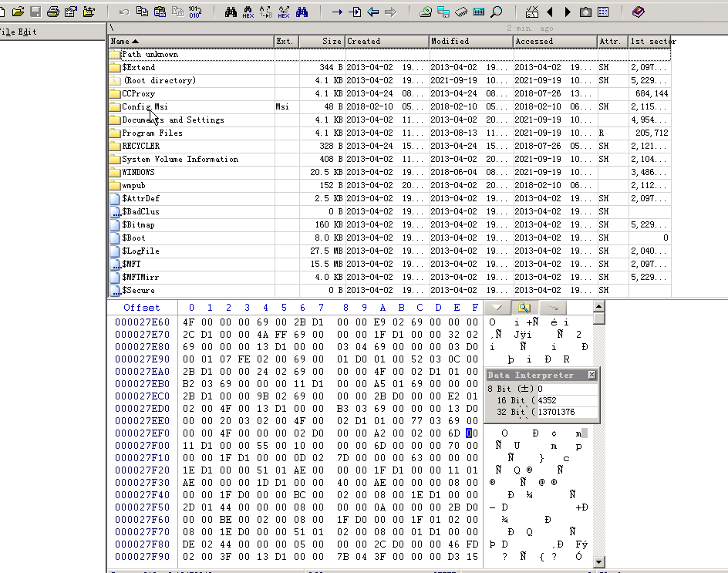This screenshot has height=573, width=728.
Task: Select the Program Files folder
Action: point(389,133)
